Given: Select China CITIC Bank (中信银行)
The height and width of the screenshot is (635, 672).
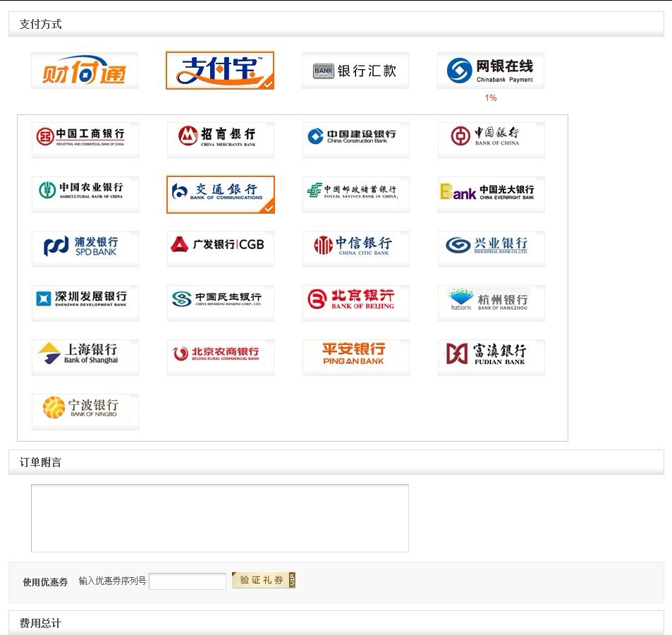Looking at the screenshot, I should coord(356,248).
